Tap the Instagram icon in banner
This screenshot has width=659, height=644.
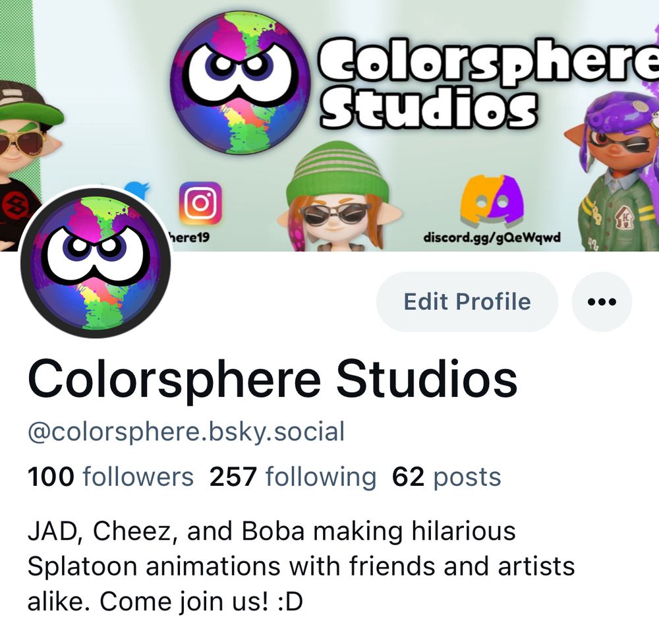pos(200,203)
